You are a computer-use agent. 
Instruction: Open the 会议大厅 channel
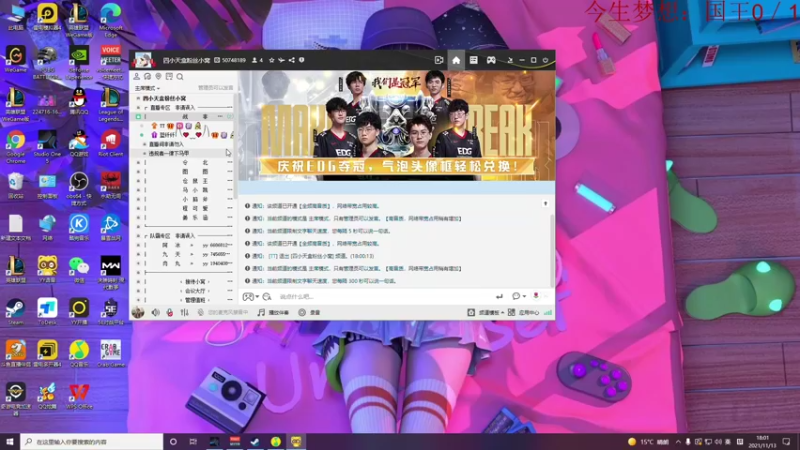[x=195, y=291]
